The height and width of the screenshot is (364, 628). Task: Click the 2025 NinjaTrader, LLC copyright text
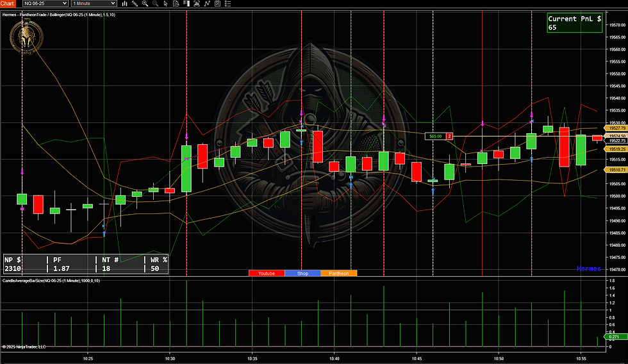tap(24, 347)
